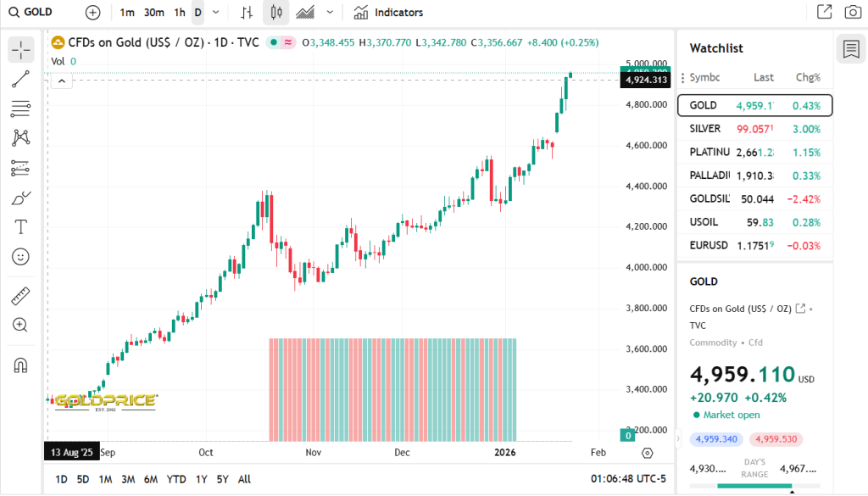This screenshot has height=496, width=868.
Task: Select the 1h interval
Action: pyautogui.click(x=180, y=12)
